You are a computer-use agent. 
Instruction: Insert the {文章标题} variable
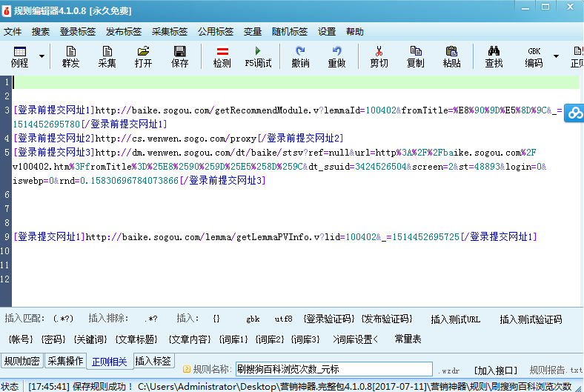coord(136,339)
